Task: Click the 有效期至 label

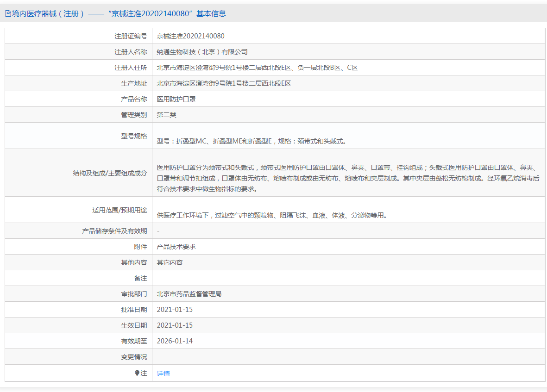Action: point(134,341)
